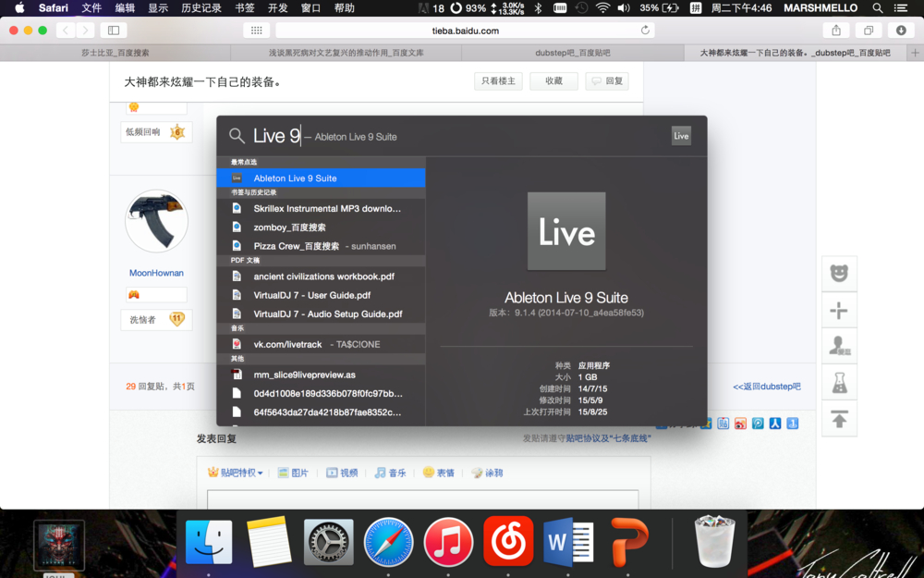
Task: Click the volume menu bar icon
Action: tap(624, 7)
